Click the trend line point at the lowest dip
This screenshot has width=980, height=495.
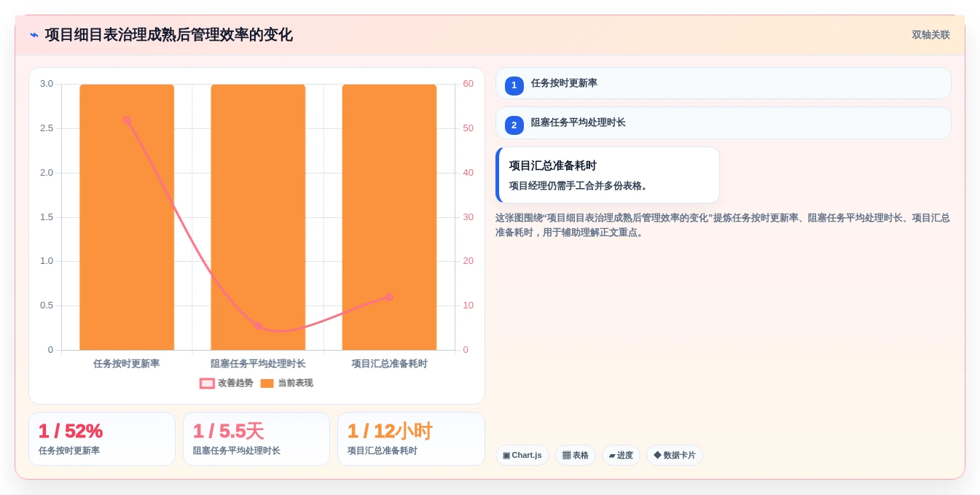pyautogui.click(x=258, y=326)
